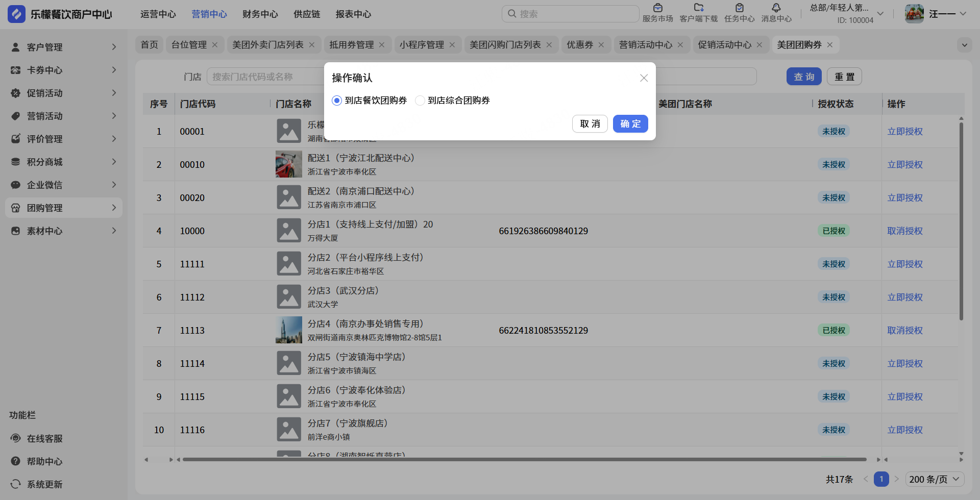Click 立即授权 for store 11116

click(x=905, y=430)
